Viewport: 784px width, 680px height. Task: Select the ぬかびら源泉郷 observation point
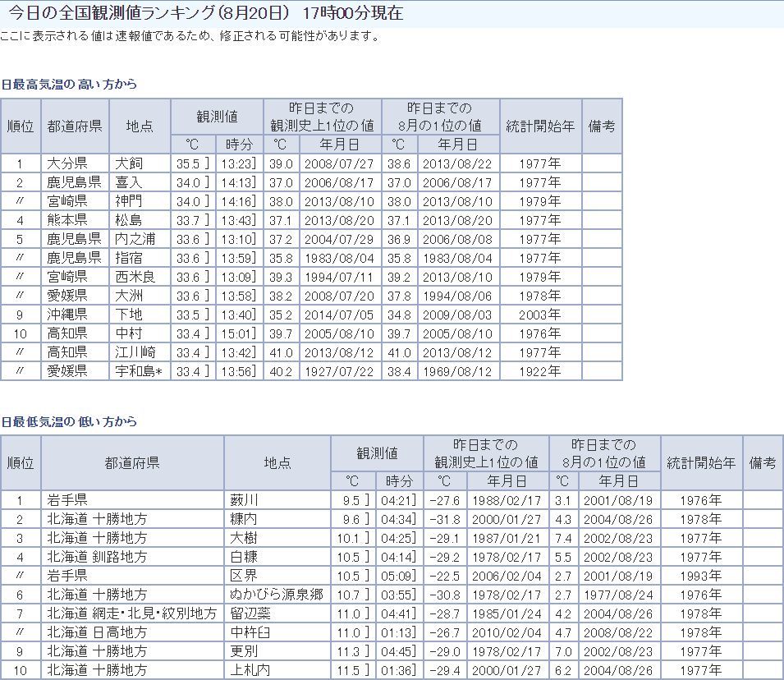(277, 595)
